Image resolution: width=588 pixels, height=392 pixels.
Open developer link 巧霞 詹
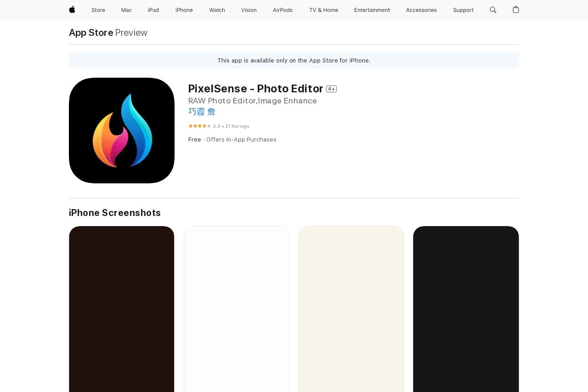[x=202, y=112]
